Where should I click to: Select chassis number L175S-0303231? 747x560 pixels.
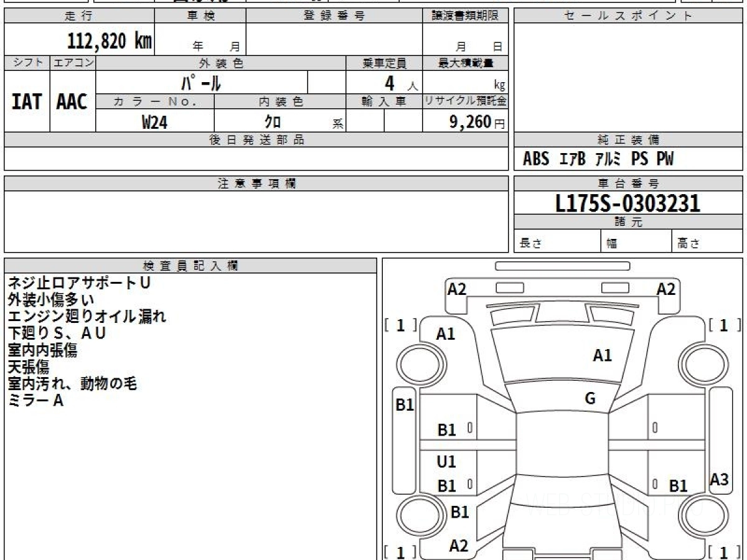628,203
